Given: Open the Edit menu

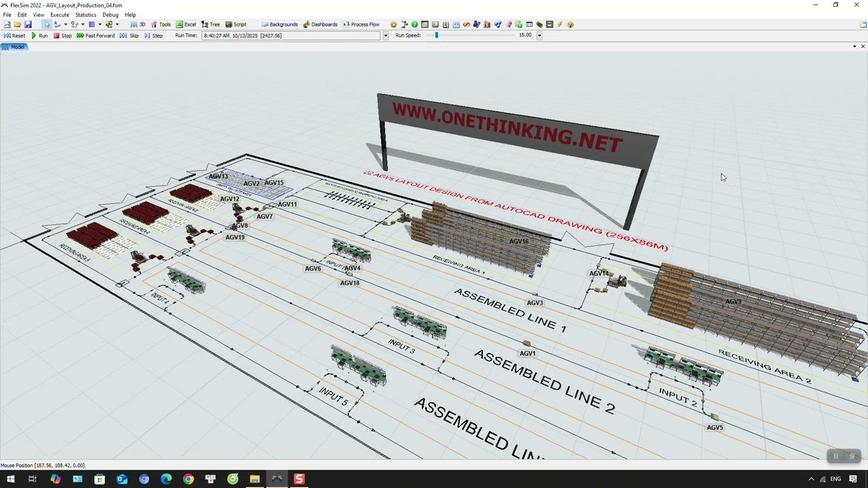Looking at the screenshot, I should point(22,14).
